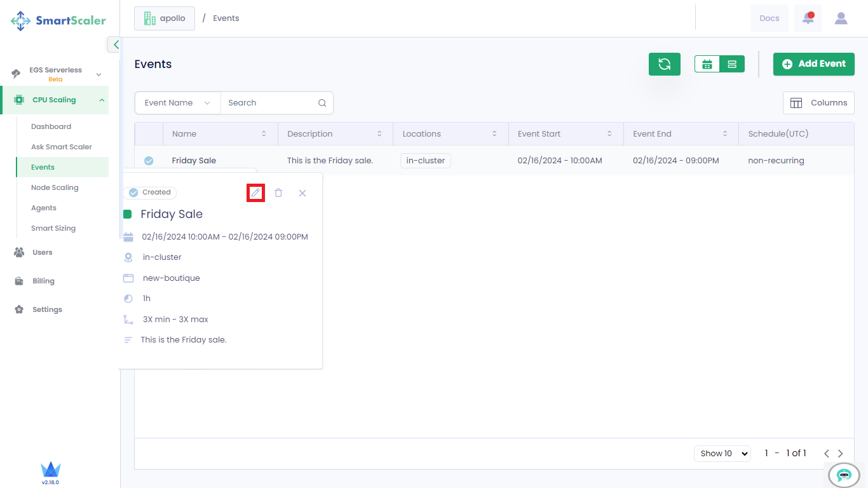Collapse the CPU Scaling menu section
868x488 pixels.
[102, 100]
